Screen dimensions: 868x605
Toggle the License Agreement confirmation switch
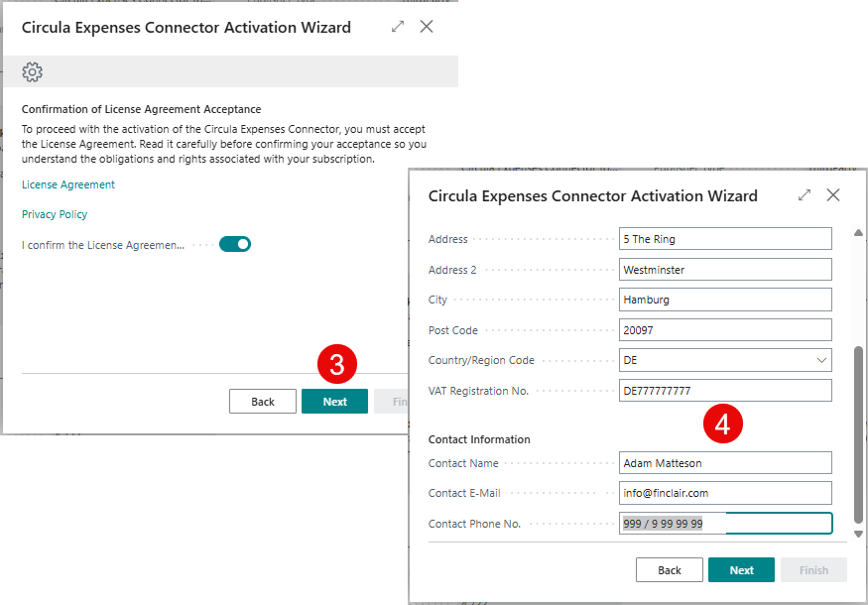[x=235, y=244]
